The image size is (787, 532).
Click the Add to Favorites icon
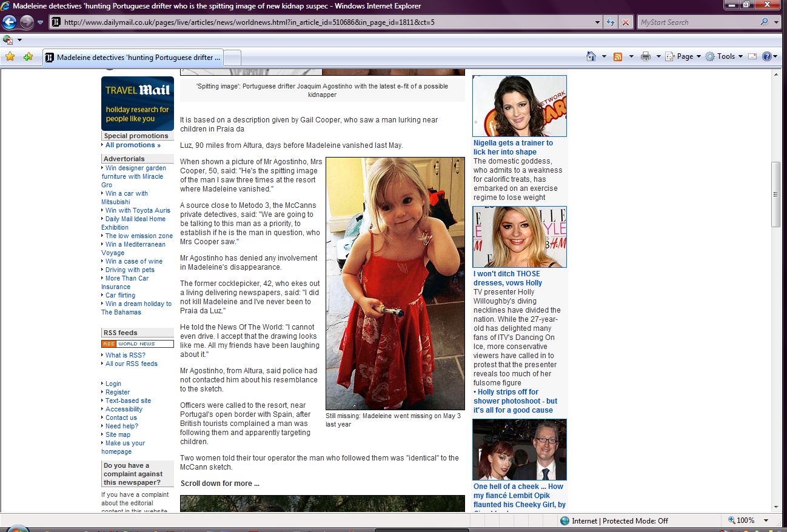[x=28, y=57]
